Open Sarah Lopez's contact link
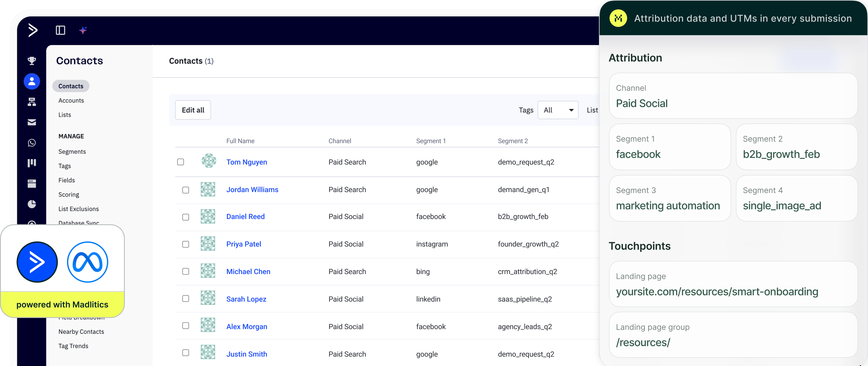Image resolution: width=868 pixels, height=366 pixels. coord(246,299)
